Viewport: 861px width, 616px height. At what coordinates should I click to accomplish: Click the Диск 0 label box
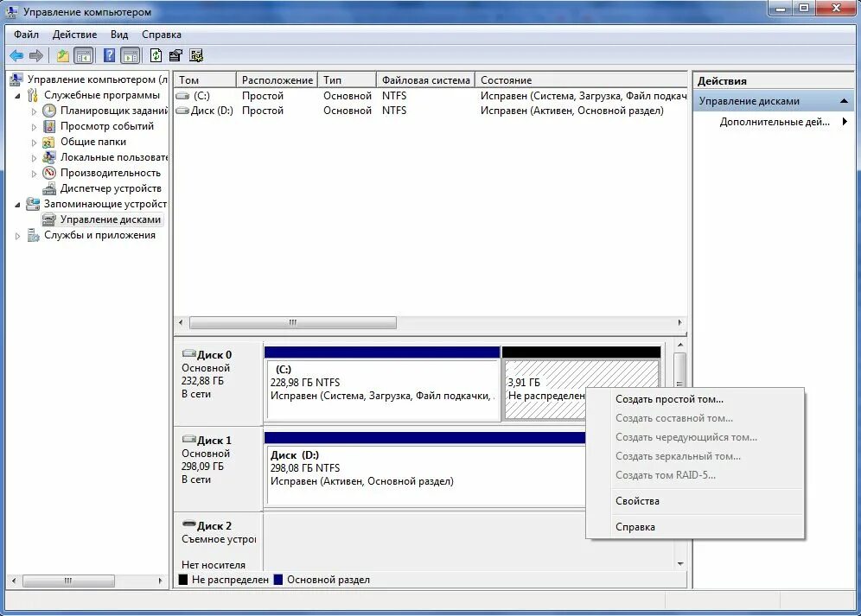click(x=219, y=383)
